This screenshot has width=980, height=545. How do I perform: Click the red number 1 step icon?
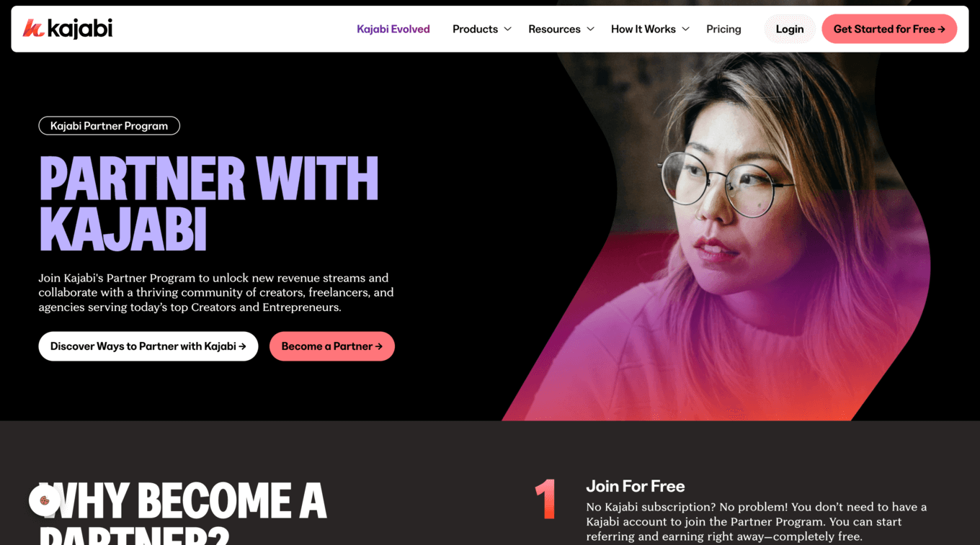pos(545,499)
